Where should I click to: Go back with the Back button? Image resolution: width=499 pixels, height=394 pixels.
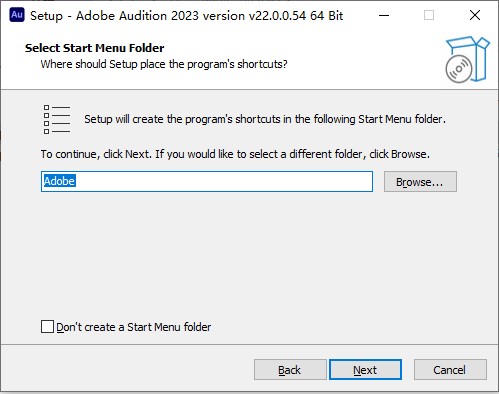(x=290, y=370)
